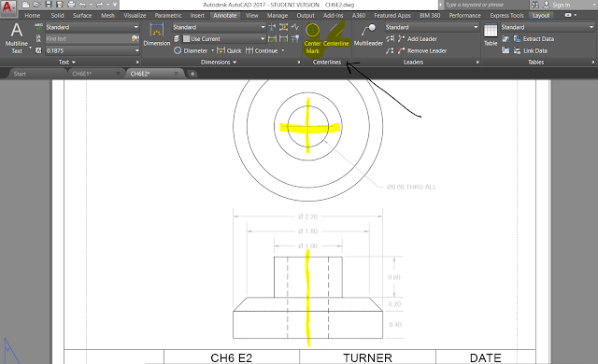Switch to the Layout ribbon tab

tap(541, 16)
